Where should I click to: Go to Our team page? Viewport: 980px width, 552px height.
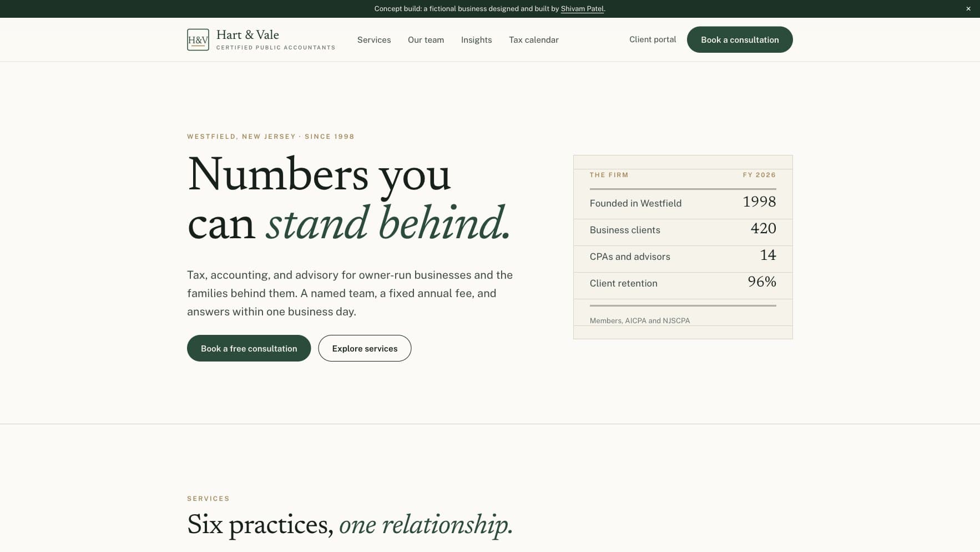(x=426, y=40)
